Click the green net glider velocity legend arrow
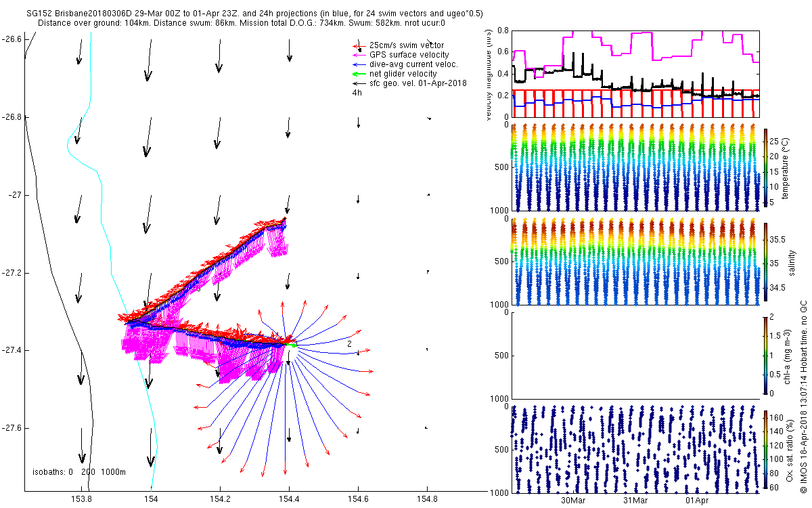Viewport: 812px width, 508px height. [359, 74]
